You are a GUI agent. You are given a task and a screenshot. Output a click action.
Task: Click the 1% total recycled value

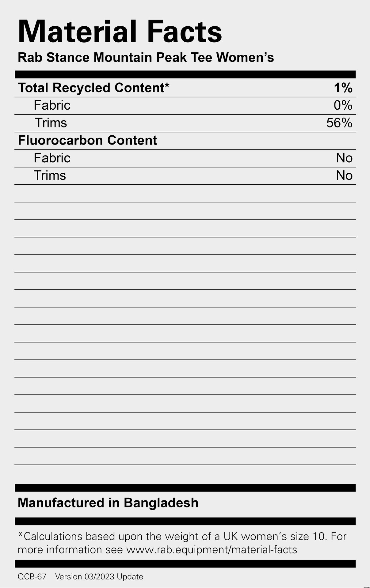click(x=343, y=88)
